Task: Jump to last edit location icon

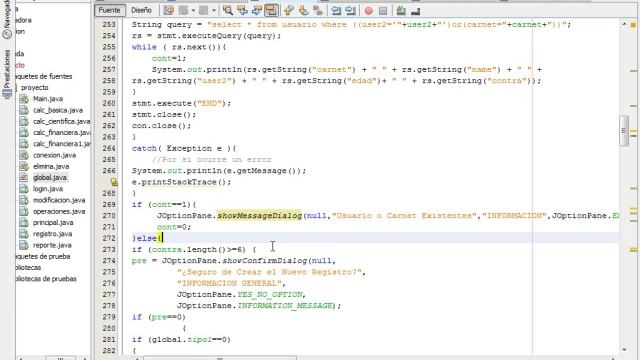Action: click(169, 11)
